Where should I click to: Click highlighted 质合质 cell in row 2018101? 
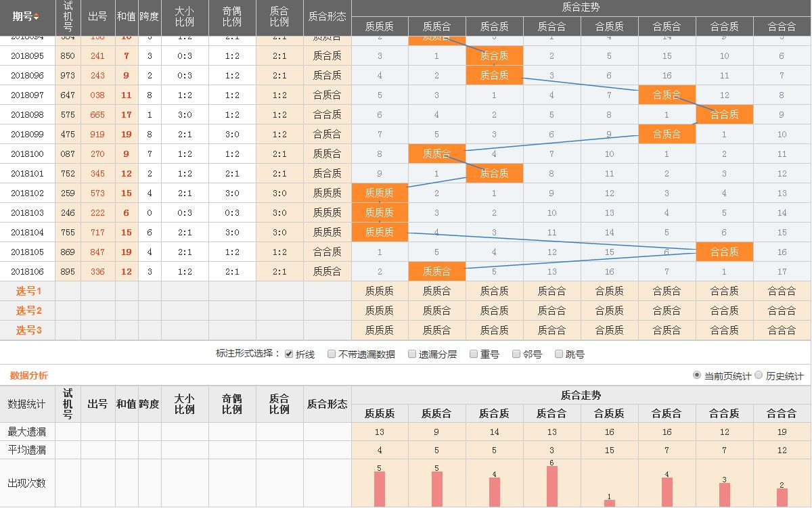495,174
